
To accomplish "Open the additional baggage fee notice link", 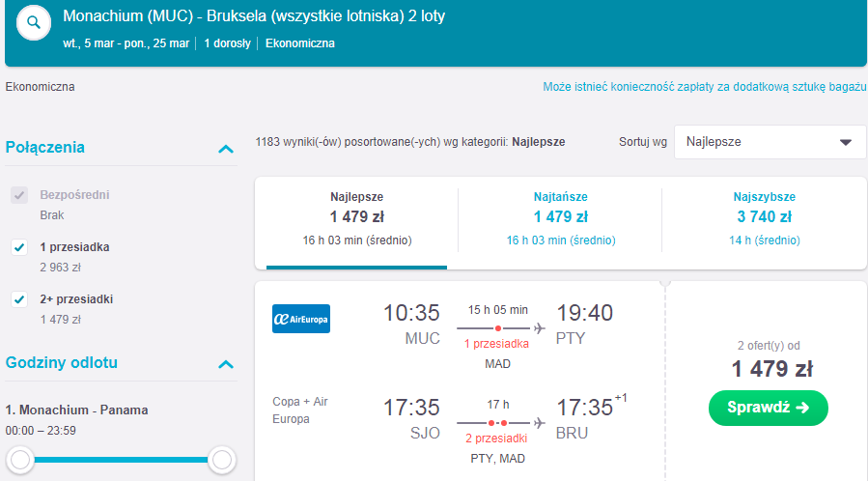I will click(x=704, y=87).
